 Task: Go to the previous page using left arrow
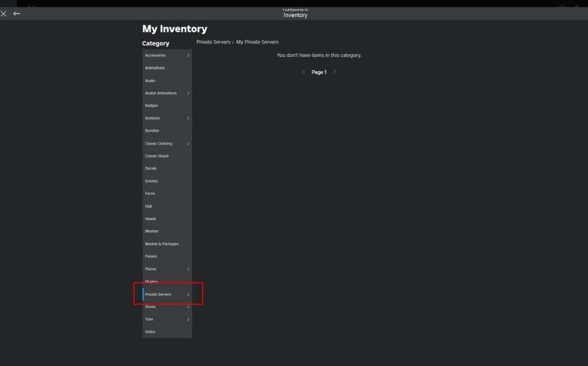coord(303,72)
